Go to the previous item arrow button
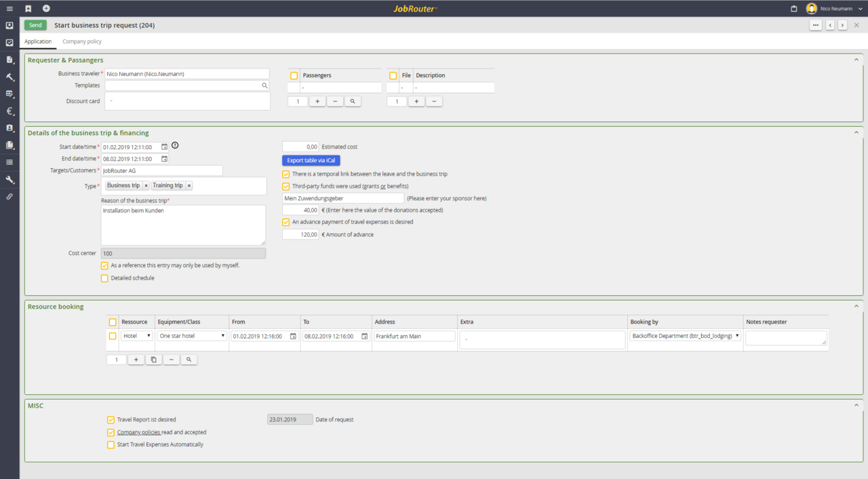Viewport: 868px width, 479px height. click(830, 25)
